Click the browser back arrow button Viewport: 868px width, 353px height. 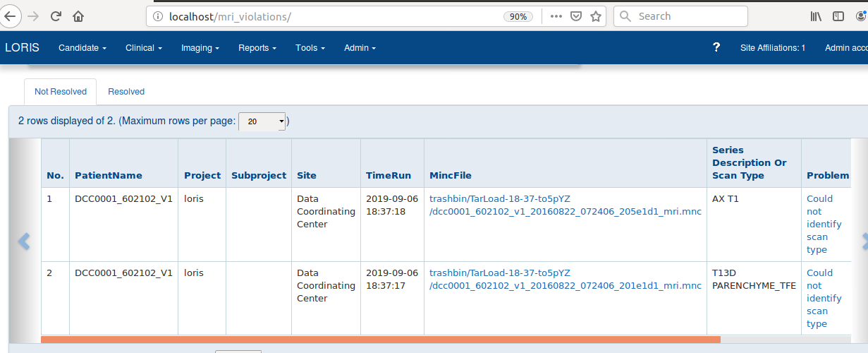[11, 16]
